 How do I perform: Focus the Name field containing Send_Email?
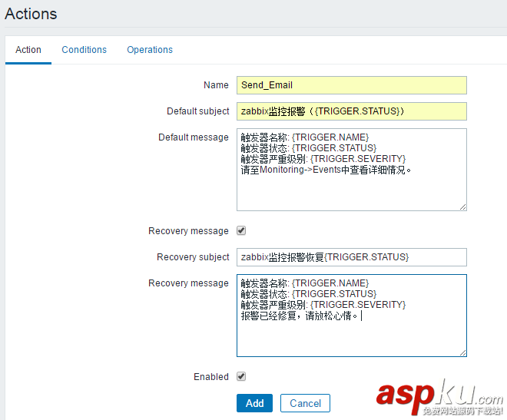click(x=351, y=85)
